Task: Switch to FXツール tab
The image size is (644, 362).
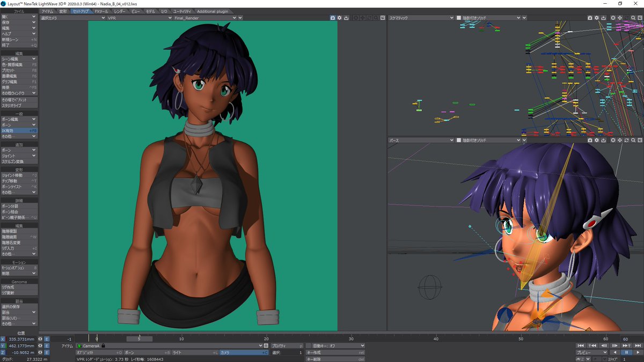Action: coord(101,11)
